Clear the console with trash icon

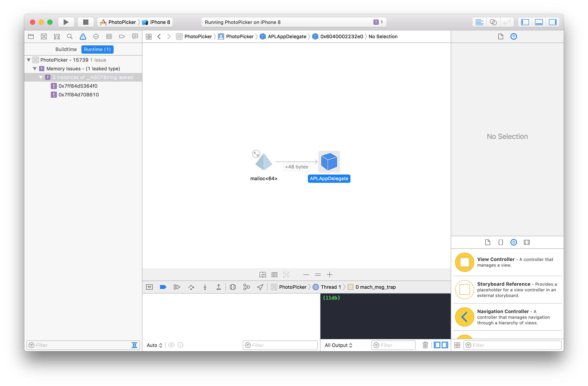point(425,345)
